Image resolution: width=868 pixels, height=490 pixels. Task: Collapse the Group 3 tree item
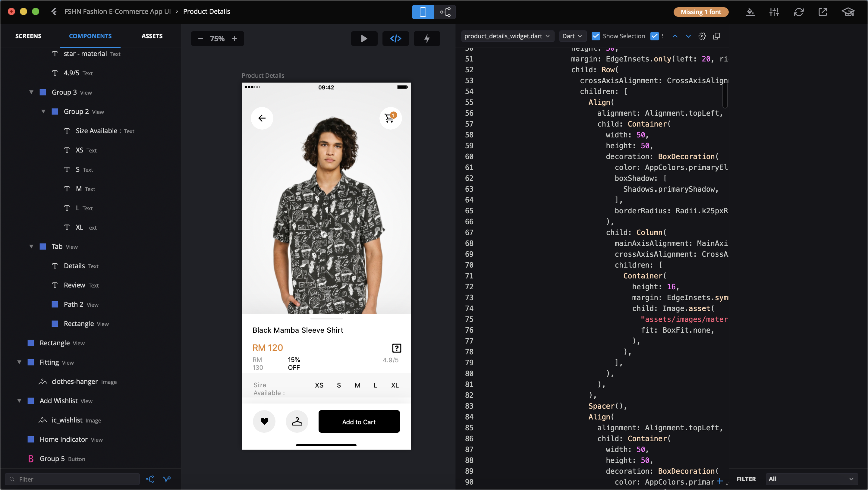pos(31,92)
